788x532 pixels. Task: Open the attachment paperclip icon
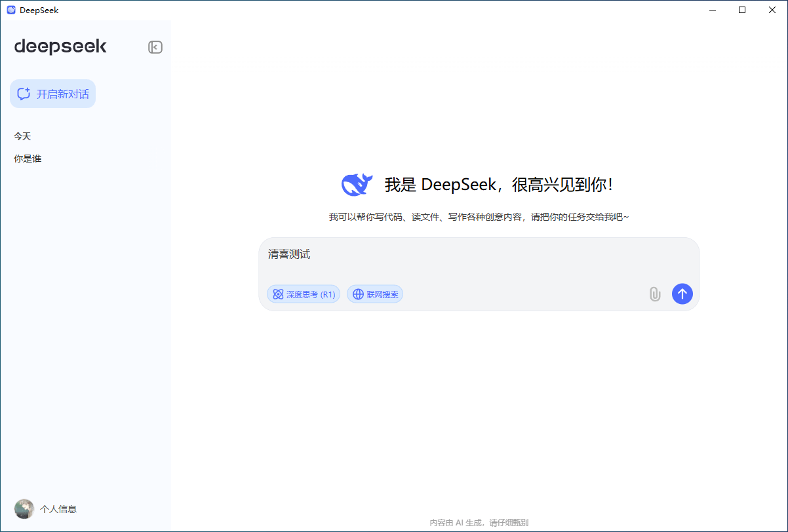[x=654, y=294]
